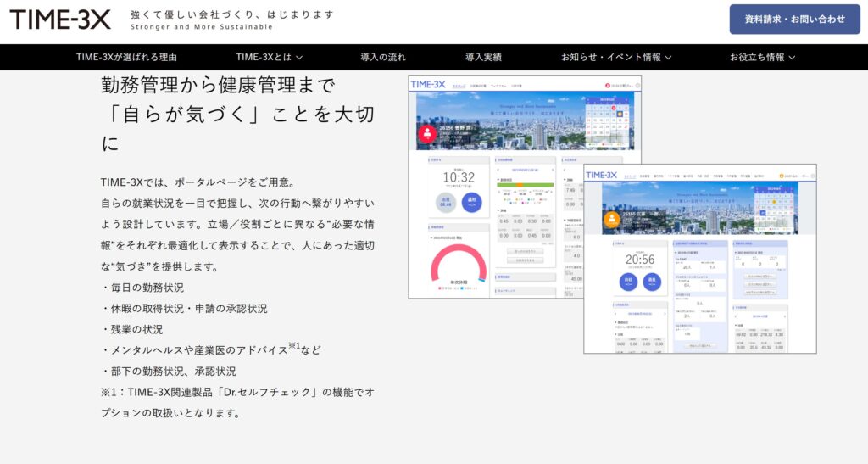Click the orange user avatar in the portal screenshot
Image resolution: width=868 pixels, height=464 pixels.
pos(611,219)
